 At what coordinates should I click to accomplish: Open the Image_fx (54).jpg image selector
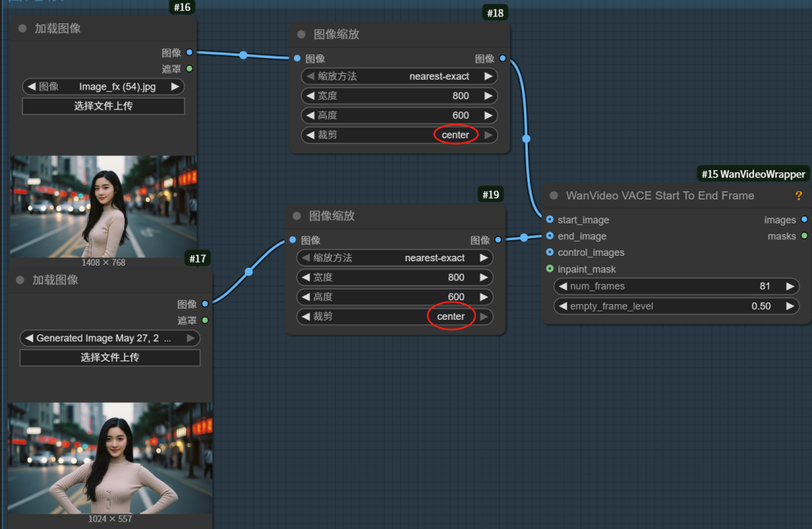(103, 87)
